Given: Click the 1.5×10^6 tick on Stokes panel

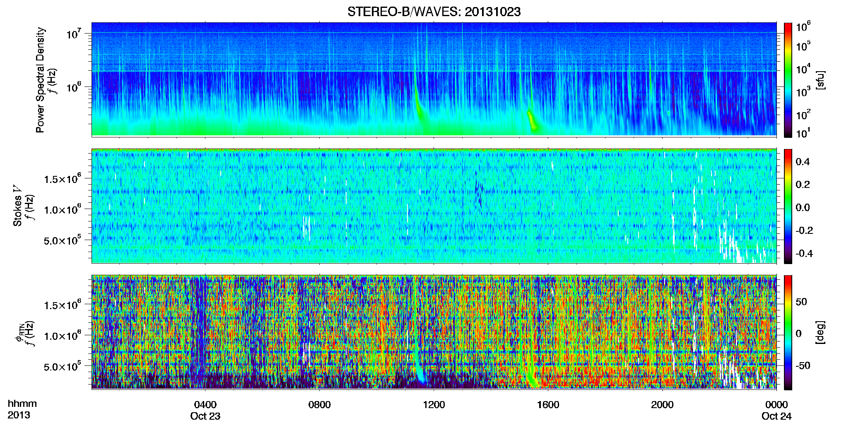Looking at the screenshot, I should pyautogui.click(x=62, y=179).
